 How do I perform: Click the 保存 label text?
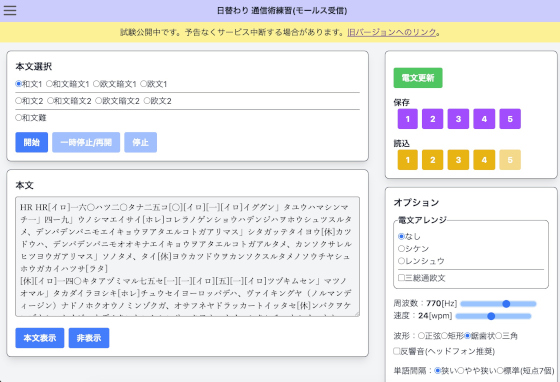(x=401, y=102)
